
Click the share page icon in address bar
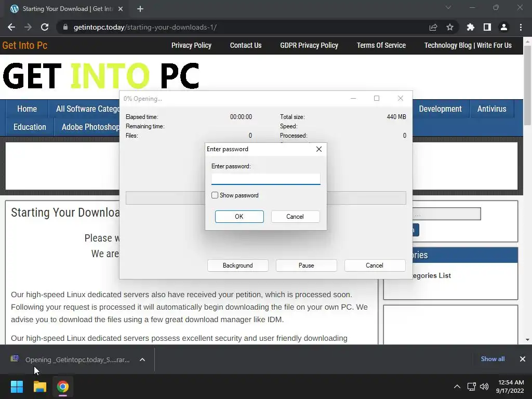433,27
